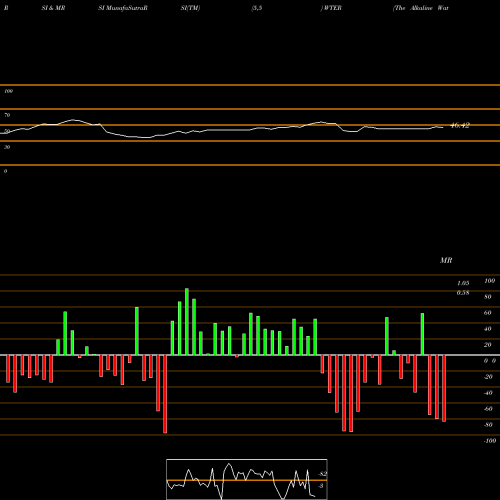Select the 1.05 value near MR chart
This screenshot has width=500, height=500.
463,283
